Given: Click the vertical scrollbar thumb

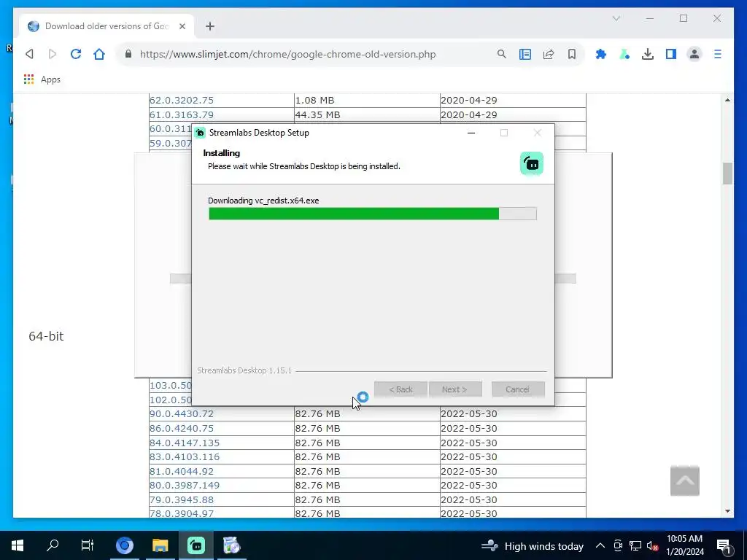Looking at the screenshot, I should (x=727, y=174).
